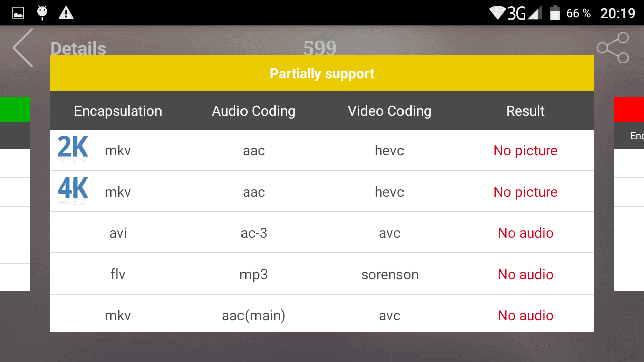Check the battery icon in status bar
The width and height of the screenshot is (644, 362).
click(x=555, y=13)
